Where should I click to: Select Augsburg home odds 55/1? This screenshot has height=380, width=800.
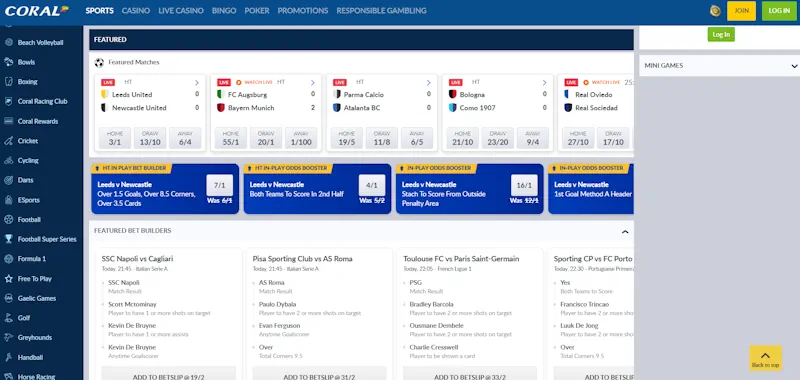click(x=231, y=138)
